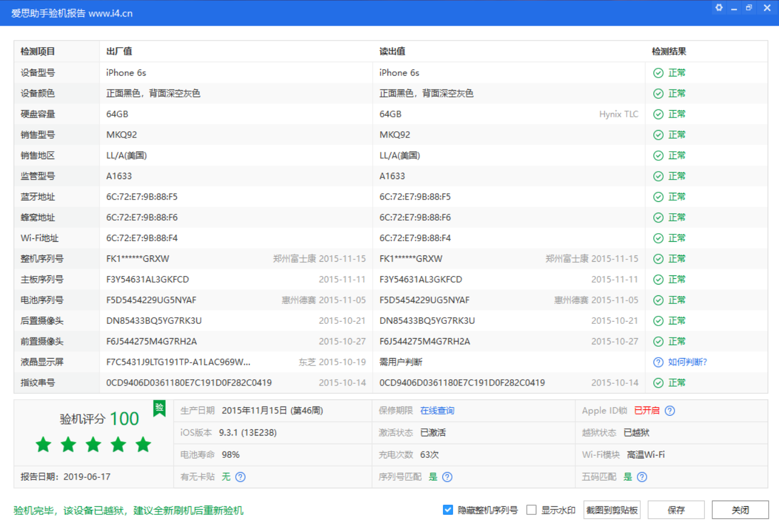Click the help icon beside Apple ID锁 已开启

pos(670,411)
